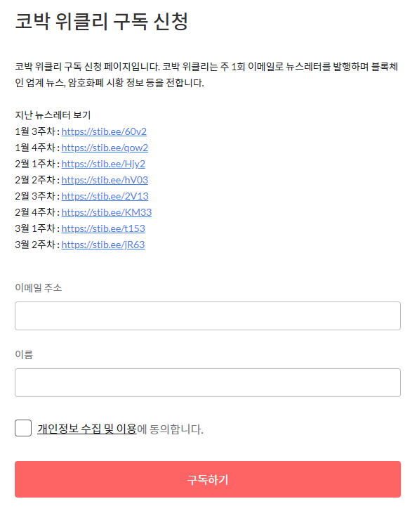Focus the 이메일 주소 input field
417x532 pixels.
pyautogui.click(x=208, y=316)
